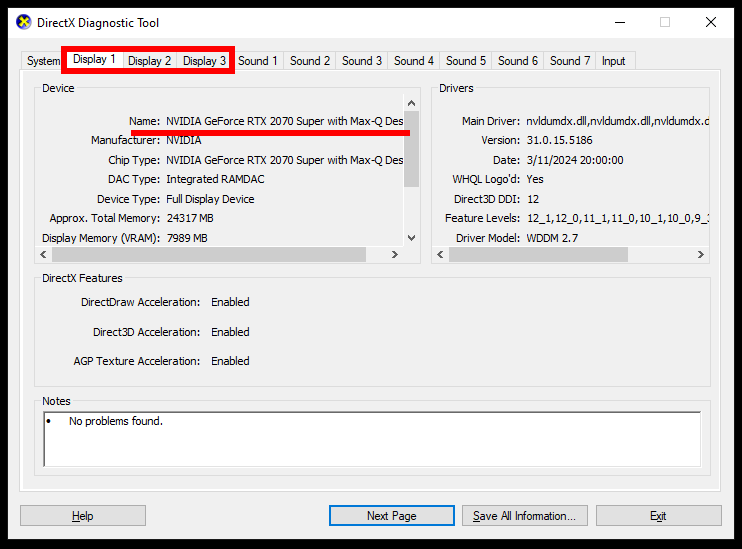The width and height of the screenshot is (742, 549).
Task: Click Manufacturer value NVIDIA
Action: coord(184,141)
